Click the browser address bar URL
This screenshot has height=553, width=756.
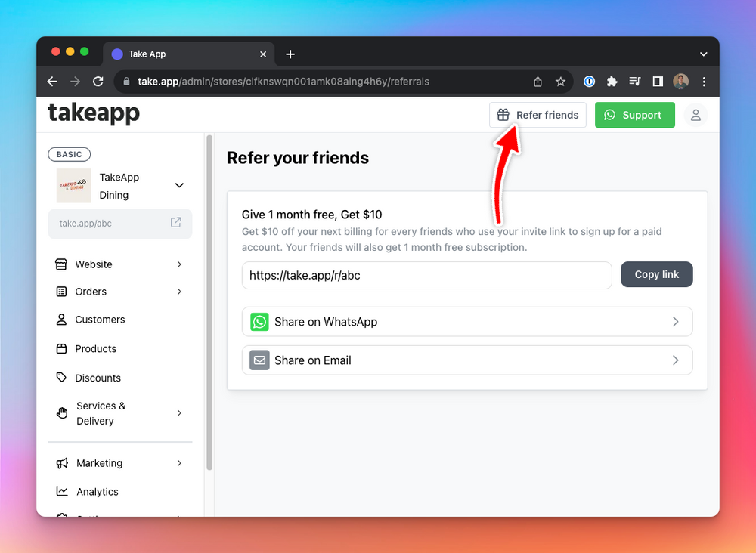tap(283, 82)
